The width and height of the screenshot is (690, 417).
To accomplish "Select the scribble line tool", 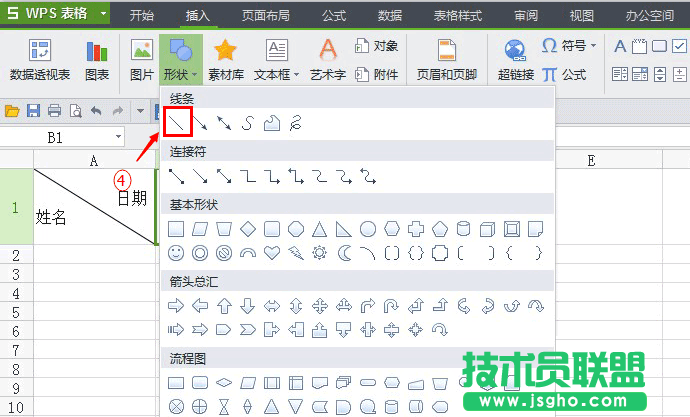I will pos(295,123).
